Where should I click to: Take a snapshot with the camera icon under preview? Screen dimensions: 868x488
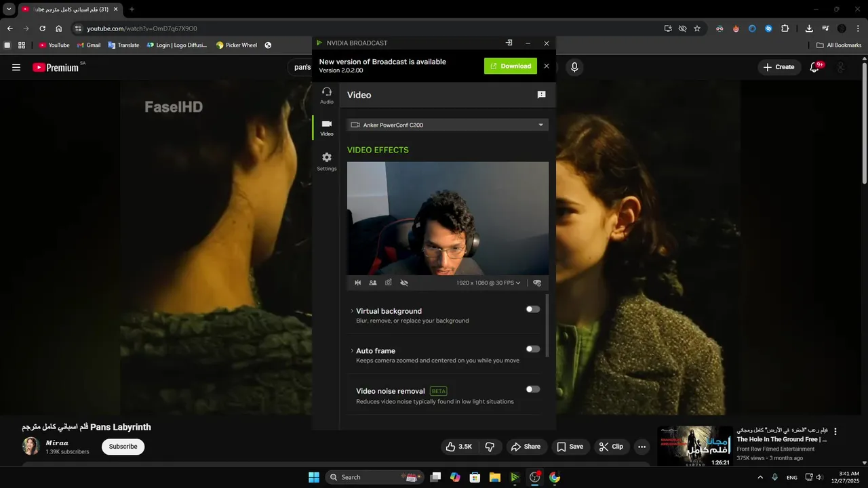tap(388, 283)
